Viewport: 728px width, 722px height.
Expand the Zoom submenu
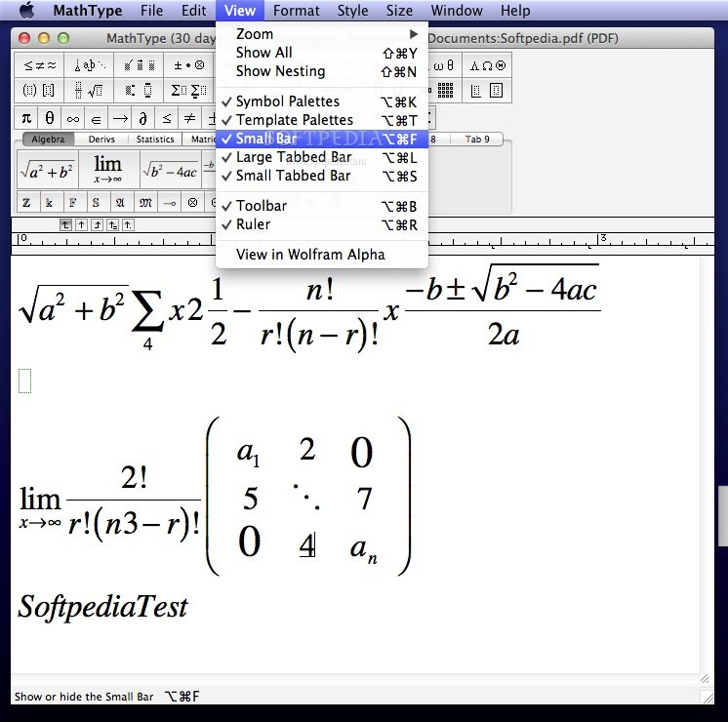point(322,34)
